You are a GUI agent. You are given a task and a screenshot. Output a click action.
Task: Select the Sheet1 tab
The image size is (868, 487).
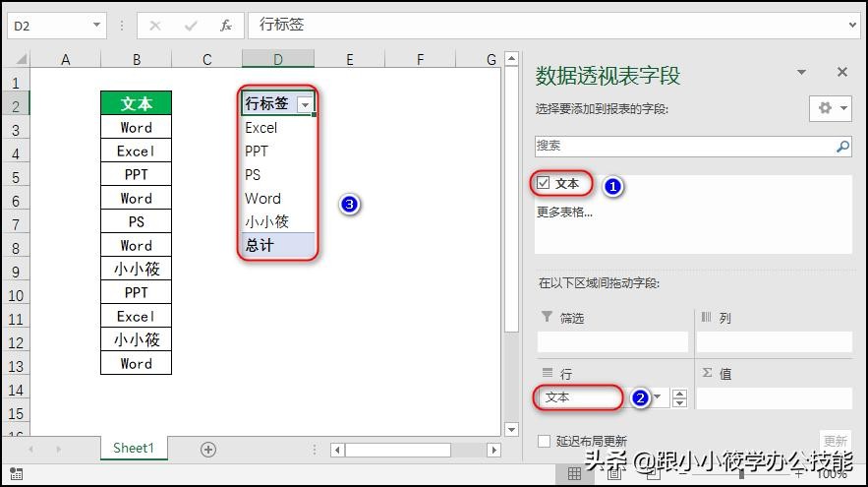click(x=134, y=449)
